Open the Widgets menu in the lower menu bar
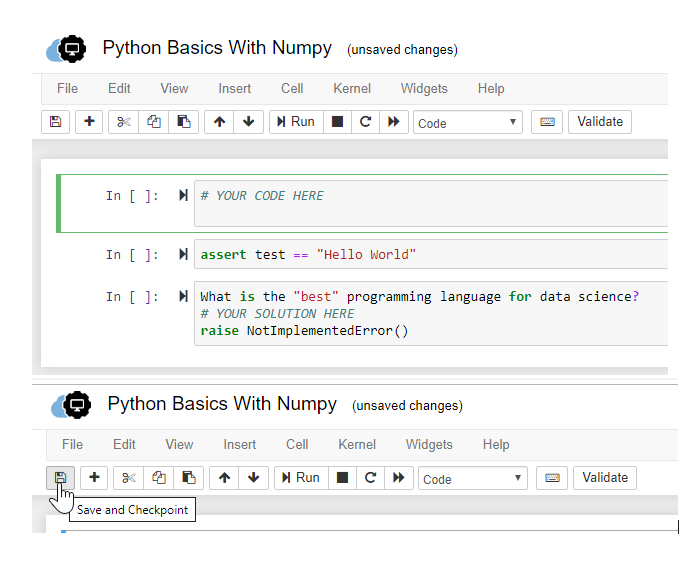The image size is (679, 566). click(429, 445)
